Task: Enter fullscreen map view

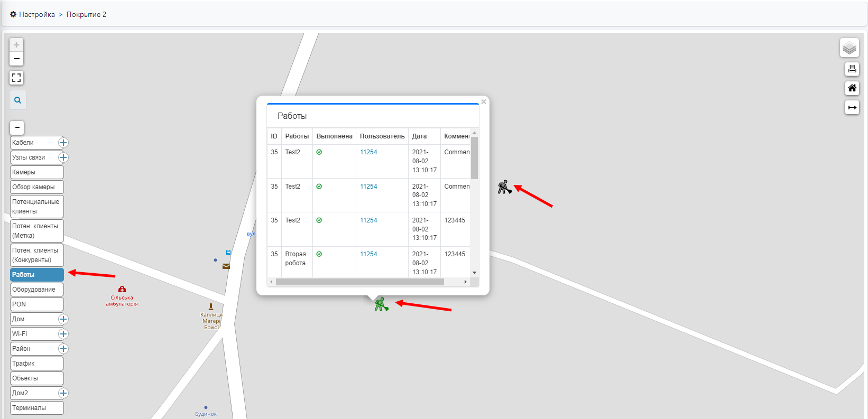Action: click(x=16, y=78)
